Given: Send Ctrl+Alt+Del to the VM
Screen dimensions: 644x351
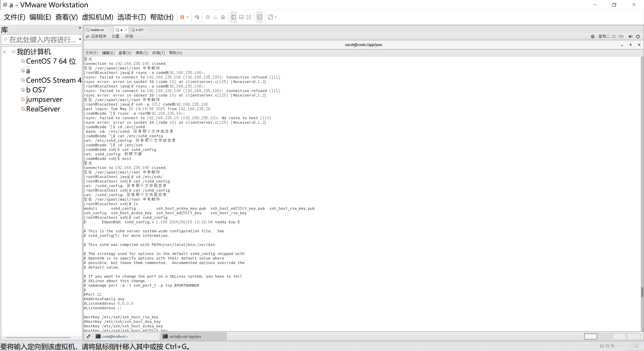Looking at the screenshot, I should (x=197, y=17).
